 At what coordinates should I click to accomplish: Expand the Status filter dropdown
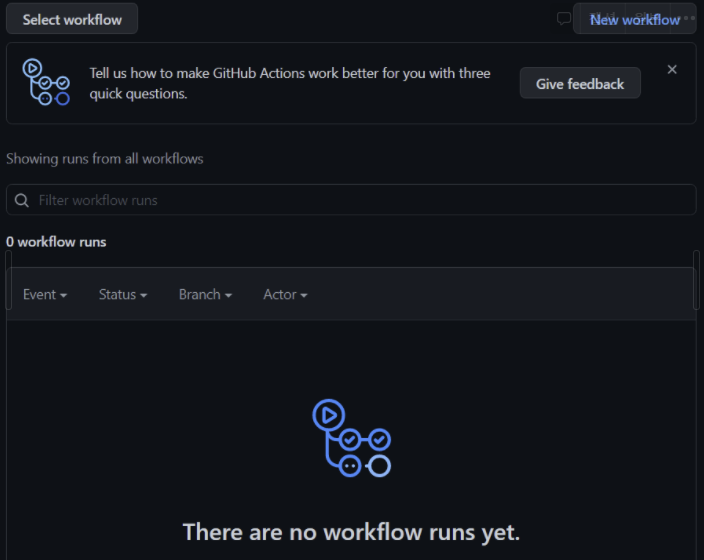[123, 295]
